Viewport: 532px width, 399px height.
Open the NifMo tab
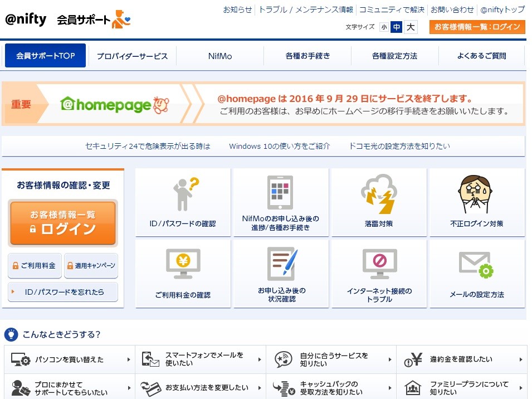click(x=220, y=56)
